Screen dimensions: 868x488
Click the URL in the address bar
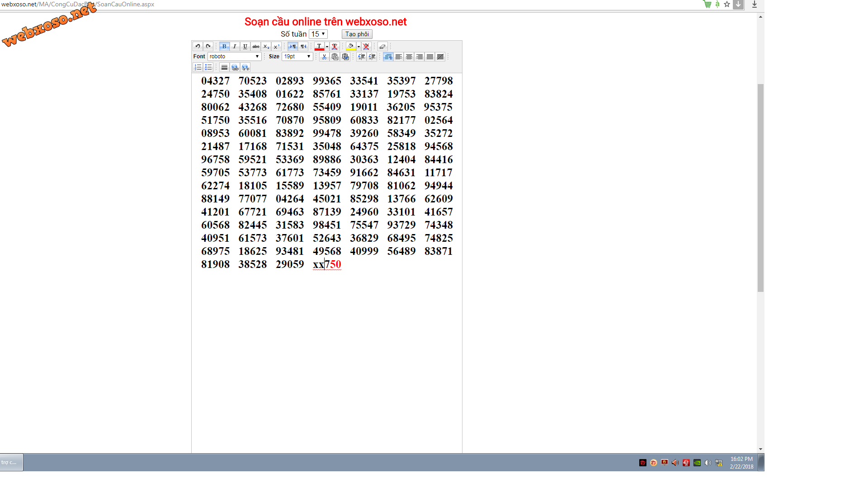point(78,4)
